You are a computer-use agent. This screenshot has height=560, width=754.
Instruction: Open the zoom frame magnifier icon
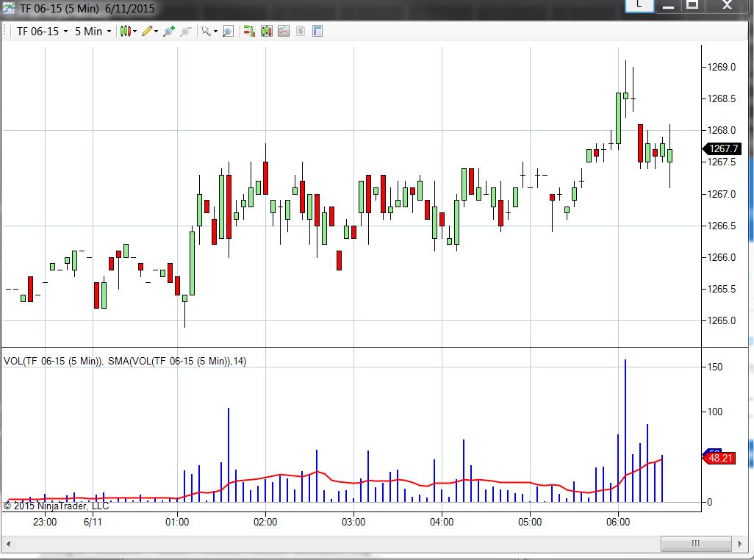[x=228, y=32]
